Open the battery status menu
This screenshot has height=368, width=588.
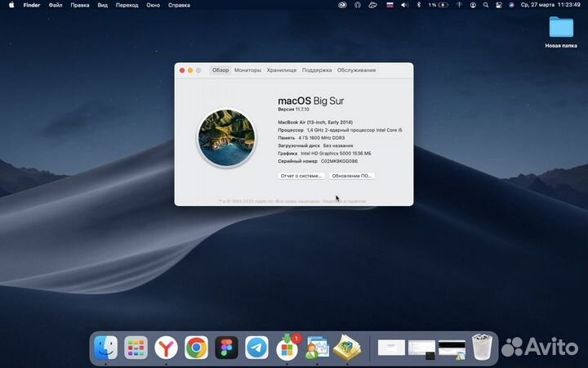click(x=439, y=5)
